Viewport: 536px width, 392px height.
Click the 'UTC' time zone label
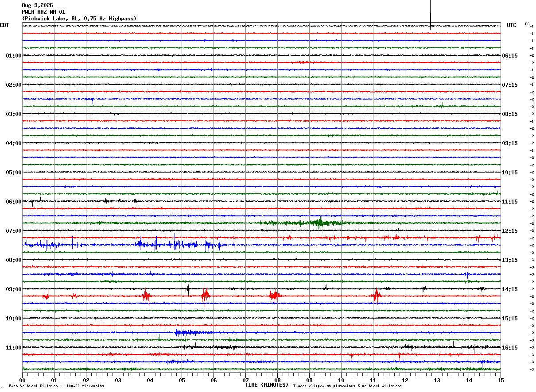(x=512, y=25)
